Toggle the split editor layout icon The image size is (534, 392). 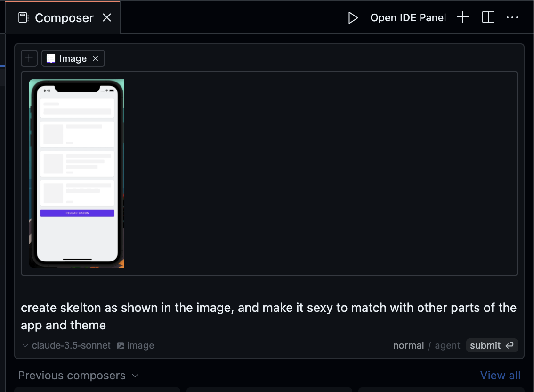coord(488,18)
